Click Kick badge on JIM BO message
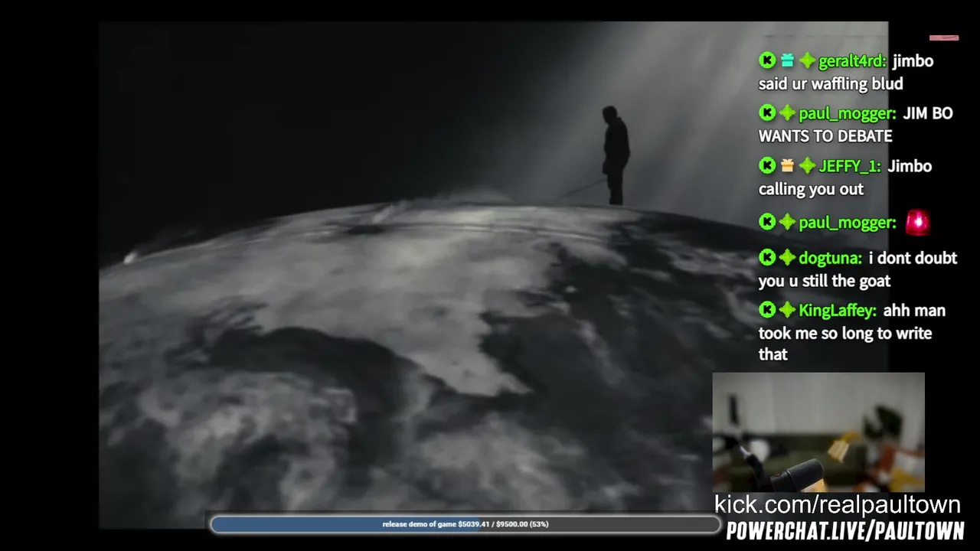980x551 pixels. 767,113
